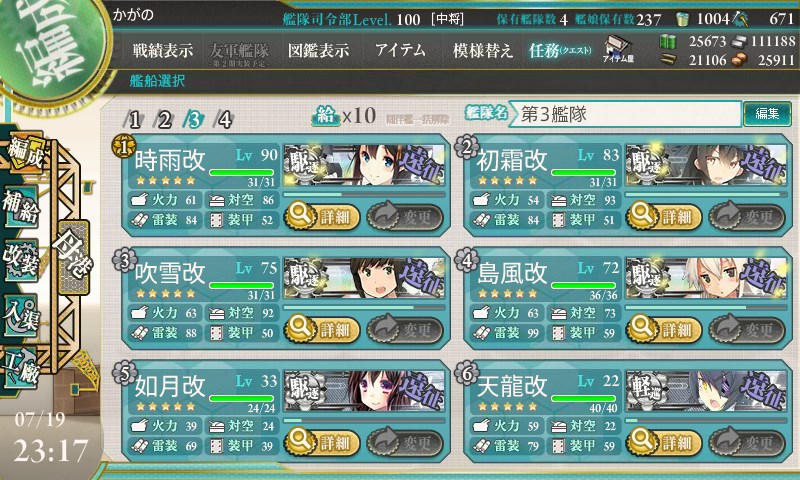
Task: Open the アイテム屋 item shop icon
Action: (618, 49)
